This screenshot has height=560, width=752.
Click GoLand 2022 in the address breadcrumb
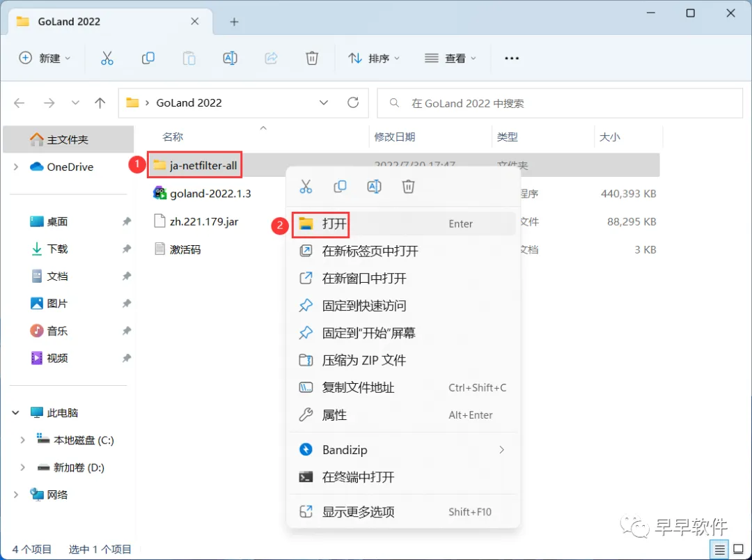pyautogui.click(x=189, y=102)
